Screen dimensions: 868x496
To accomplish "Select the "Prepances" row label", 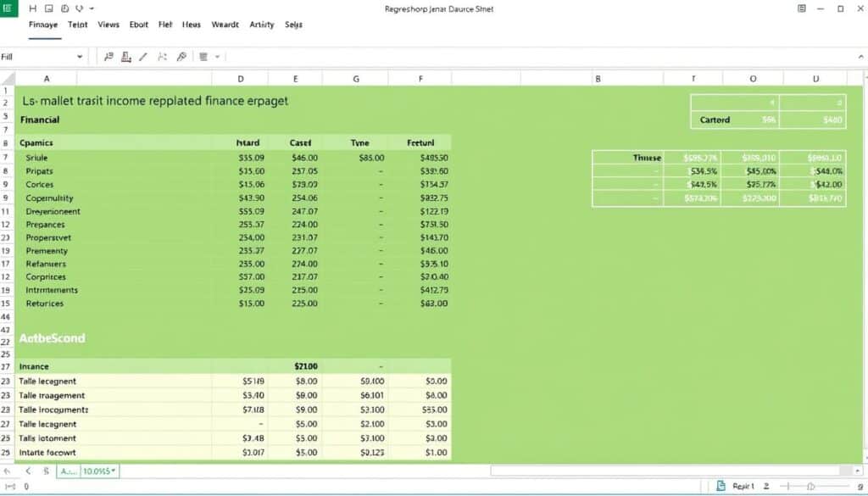I will point(46,225).
